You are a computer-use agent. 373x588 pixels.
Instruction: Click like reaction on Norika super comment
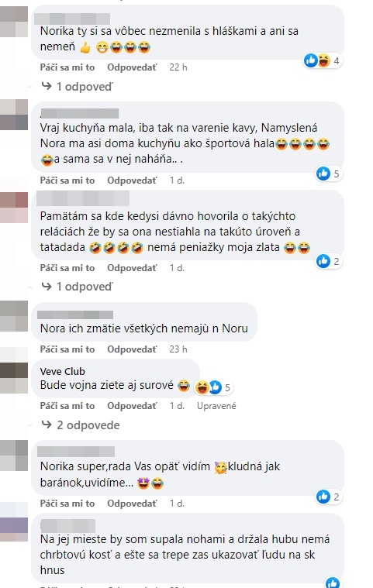click(323, 497)
